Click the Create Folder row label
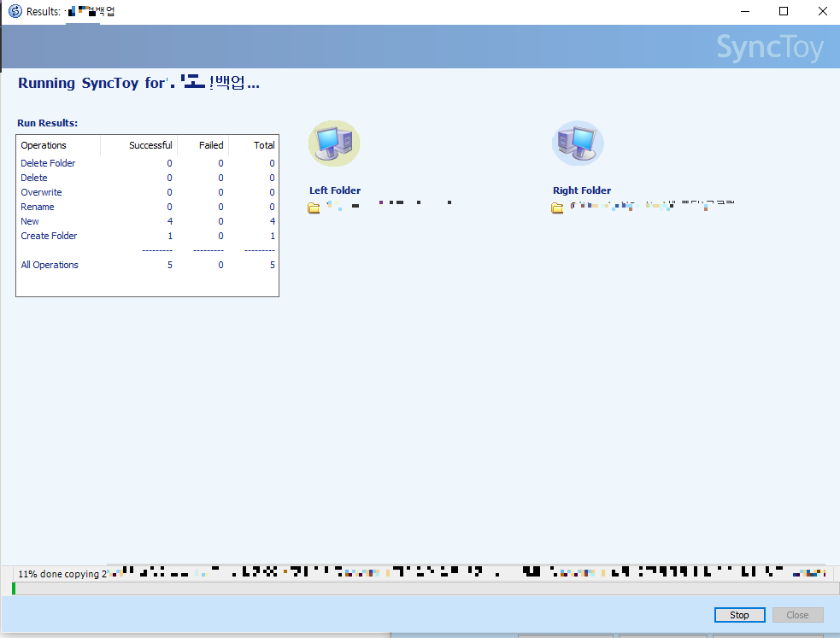Viewport: 840px width, 638px height. point(49,236)
